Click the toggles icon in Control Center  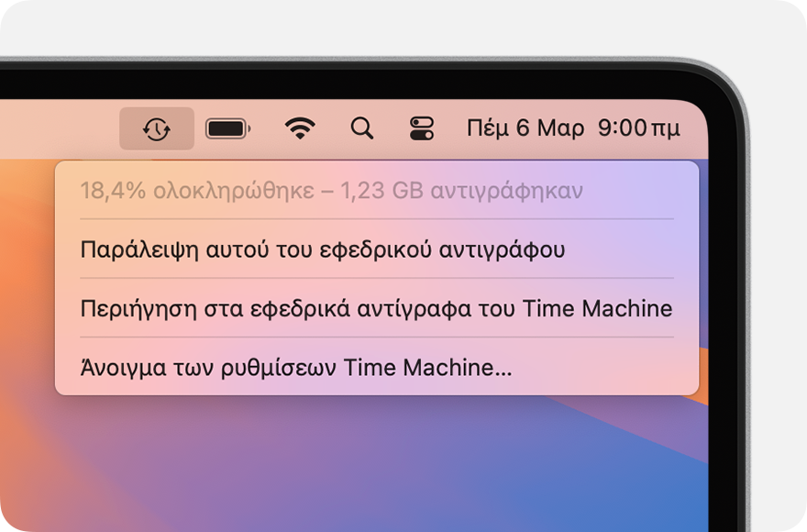coord(422,128)
